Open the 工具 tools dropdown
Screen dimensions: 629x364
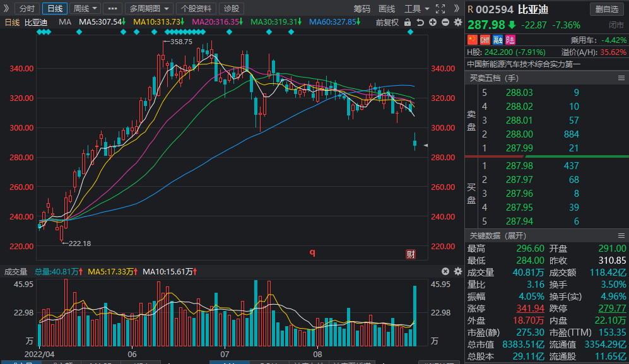[416, 9]
